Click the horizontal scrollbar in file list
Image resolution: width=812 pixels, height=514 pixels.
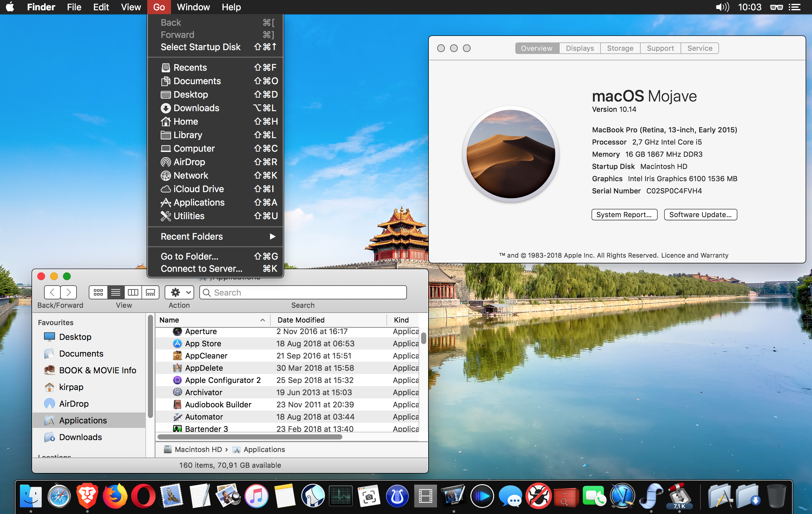[x=250, y=437]
